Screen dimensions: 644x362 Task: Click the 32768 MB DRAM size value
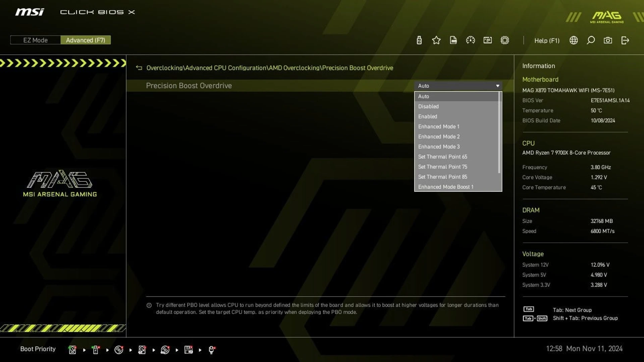tap(601, 221)
